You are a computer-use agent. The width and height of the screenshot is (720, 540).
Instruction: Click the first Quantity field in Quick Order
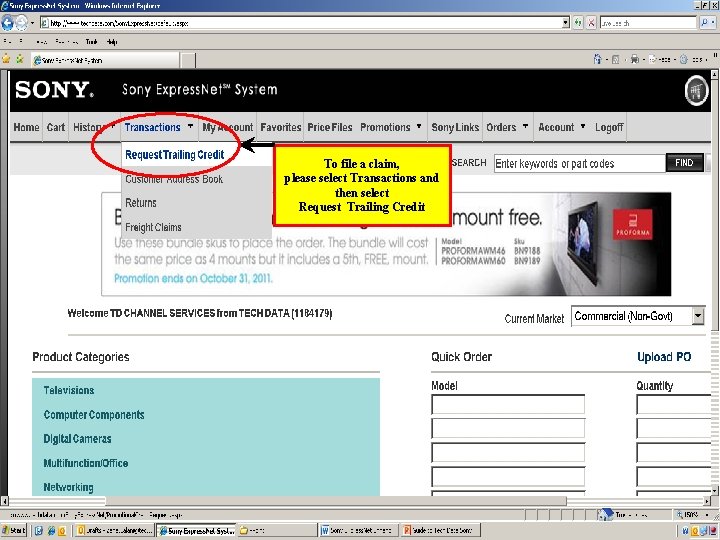coord(675,405)
